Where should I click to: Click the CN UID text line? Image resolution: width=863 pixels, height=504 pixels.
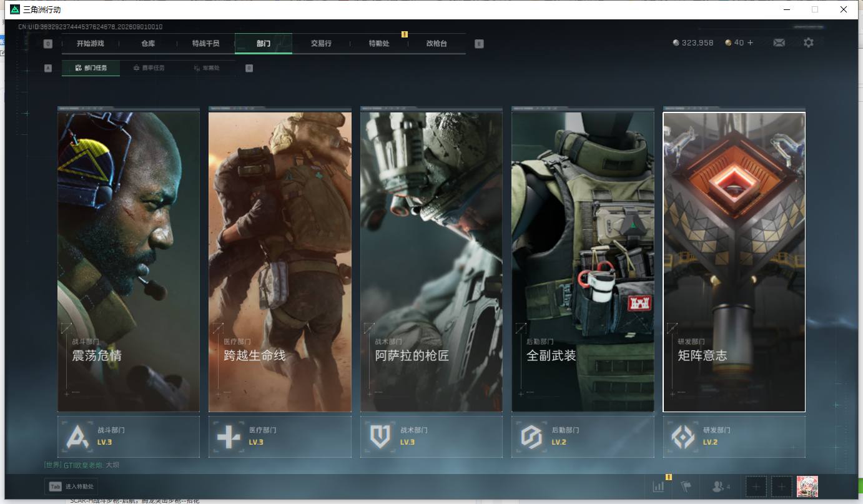[91, 27]
